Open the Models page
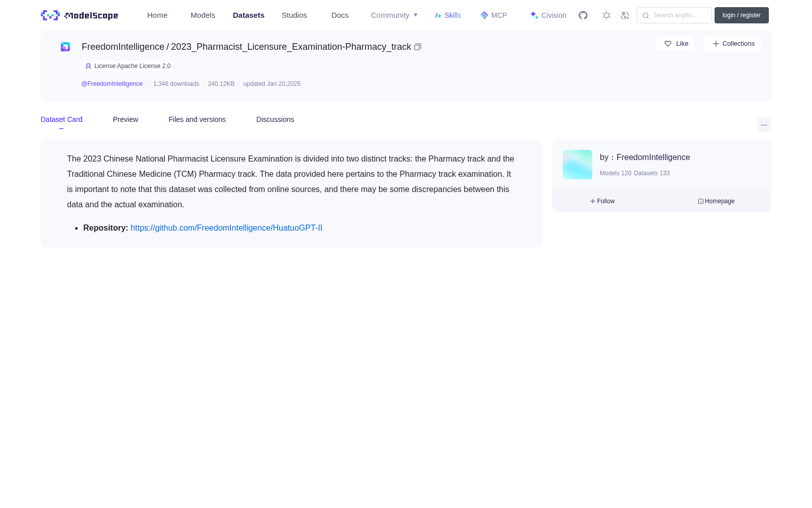This screenshot has width=812, height=508. (x=203, y=15)
